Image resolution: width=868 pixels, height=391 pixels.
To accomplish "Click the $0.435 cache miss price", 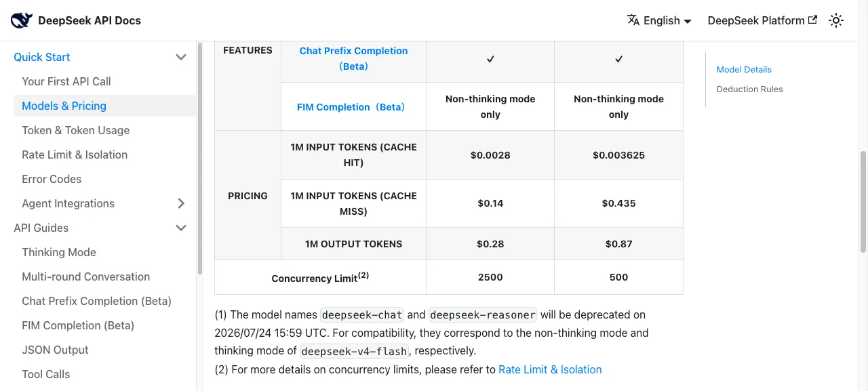I will coord(618,203).
